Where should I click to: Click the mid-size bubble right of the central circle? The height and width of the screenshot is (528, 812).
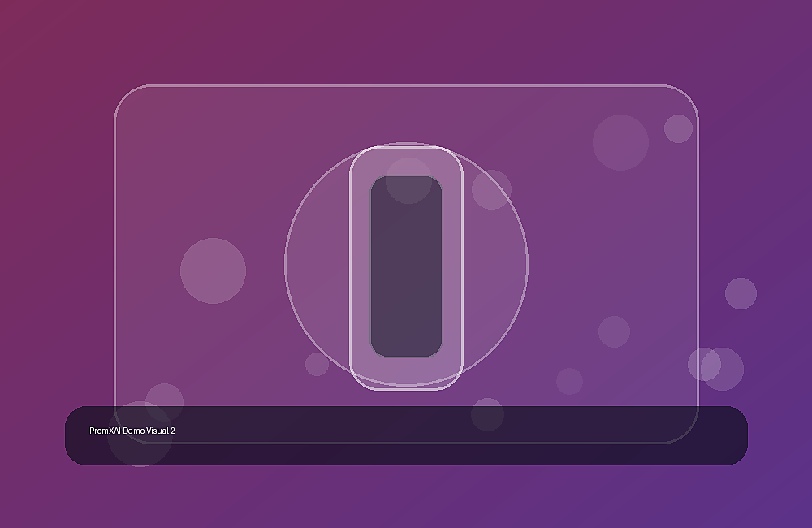[614, 331]
